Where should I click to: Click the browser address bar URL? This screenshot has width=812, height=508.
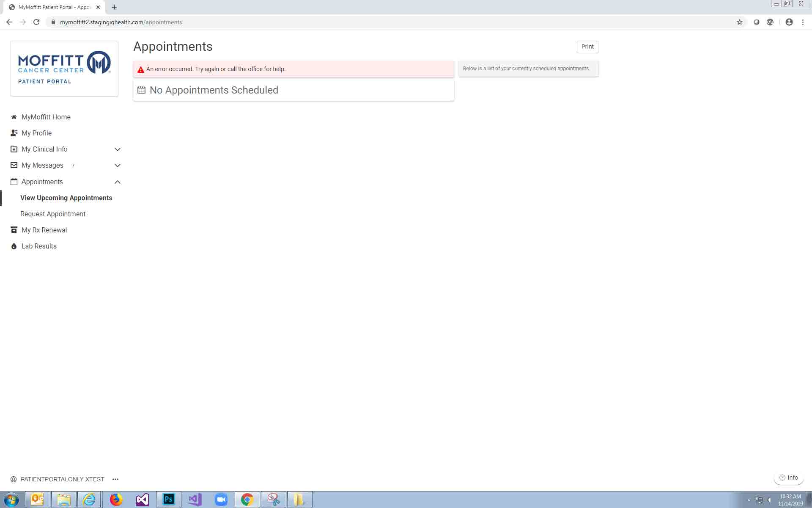[121, 22]
